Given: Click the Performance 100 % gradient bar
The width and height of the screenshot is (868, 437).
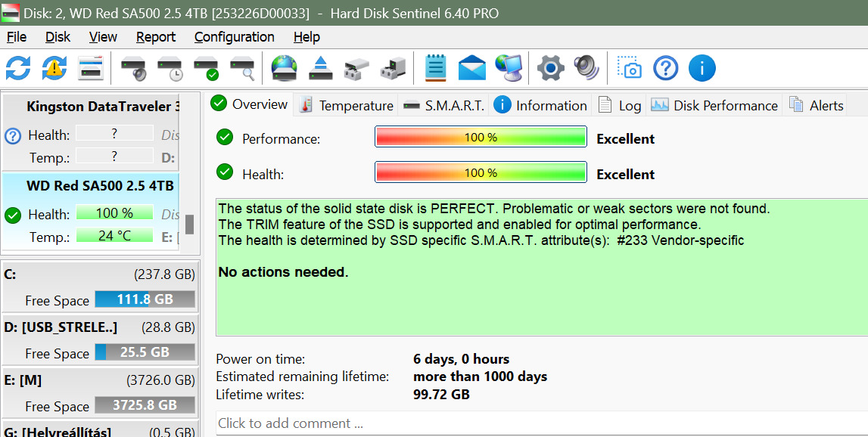Looking at the screenshot, I should coord(481,137).
